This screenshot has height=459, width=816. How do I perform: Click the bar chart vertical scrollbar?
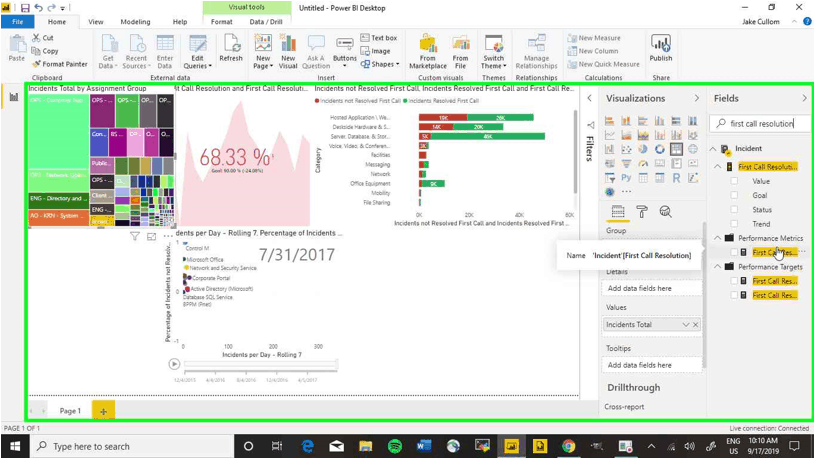click(x=575, y=152)
